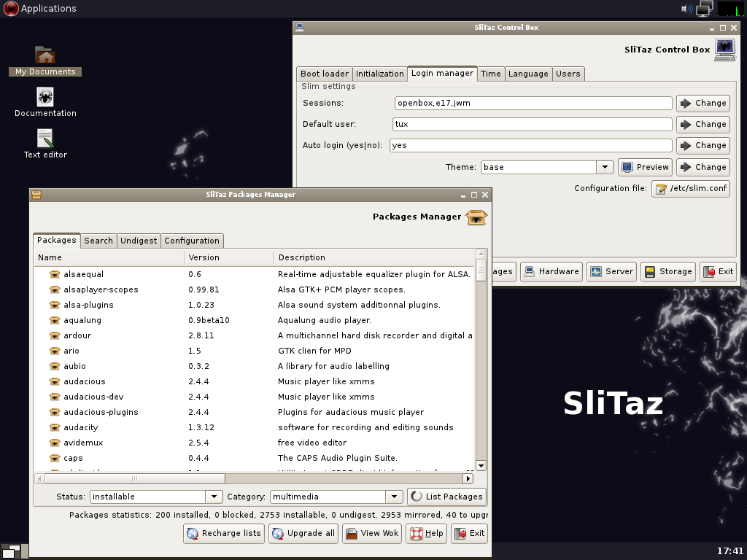This screenshot has width=747, height=560.
Task: Click the aubio package icon
Action: pos(55,366)
